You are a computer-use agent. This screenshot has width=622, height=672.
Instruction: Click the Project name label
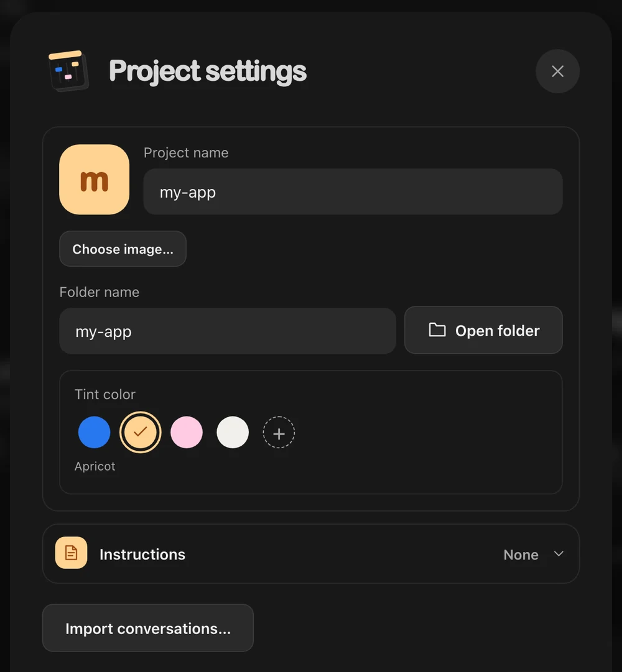186,152
